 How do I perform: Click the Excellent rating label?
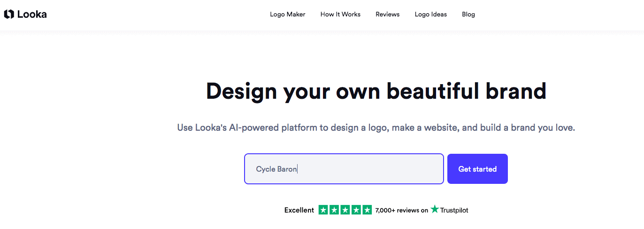[x=299, y=210]
